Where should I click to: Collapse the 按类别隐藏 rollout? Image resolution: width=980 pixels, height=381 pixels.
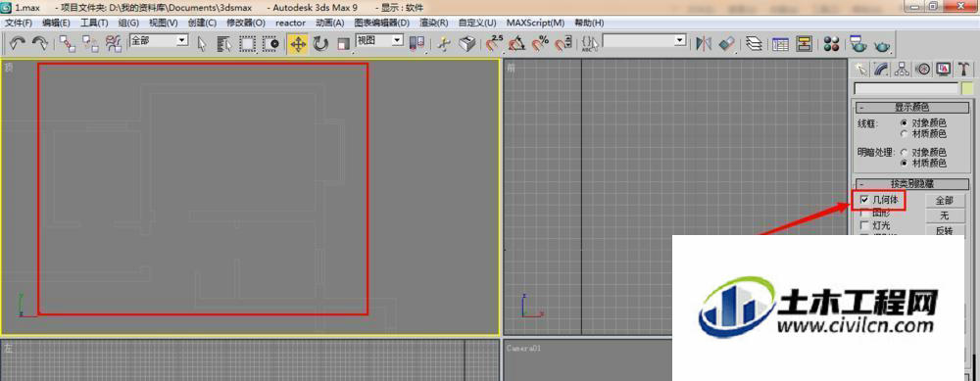911,184
